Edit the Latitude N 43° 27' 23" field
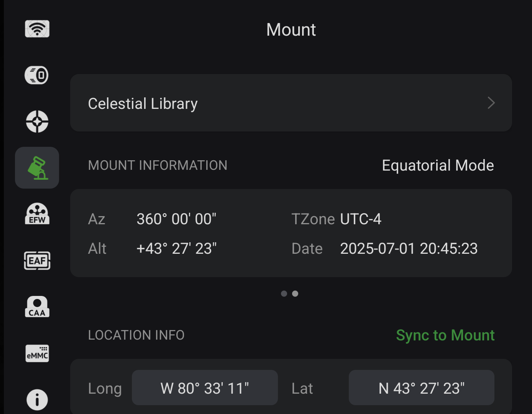The height and width of the screenshot is (414, 532). point(421,388)
